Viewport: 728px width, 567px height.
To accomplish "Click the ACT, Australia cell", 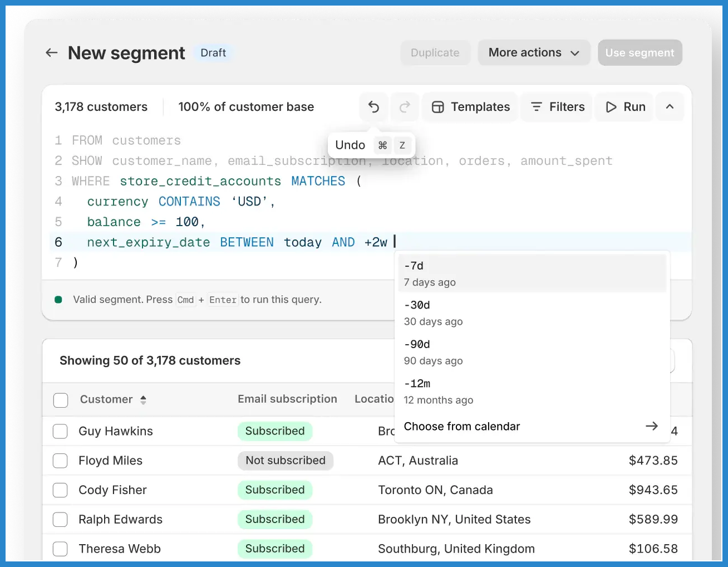I will pos(418,461).
